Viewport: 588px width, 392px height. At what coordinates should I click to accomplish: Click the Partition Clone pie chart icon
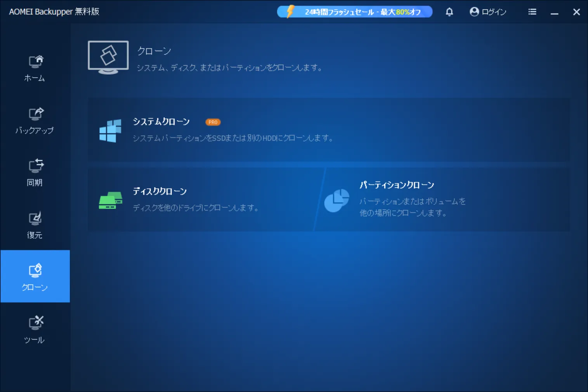point(336,200)
